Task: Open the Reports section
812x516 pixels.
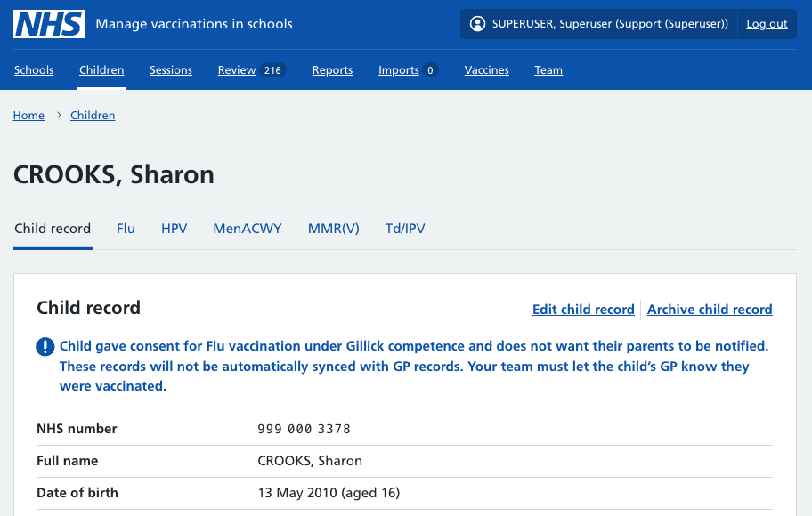Action: [x=332, y=70]
